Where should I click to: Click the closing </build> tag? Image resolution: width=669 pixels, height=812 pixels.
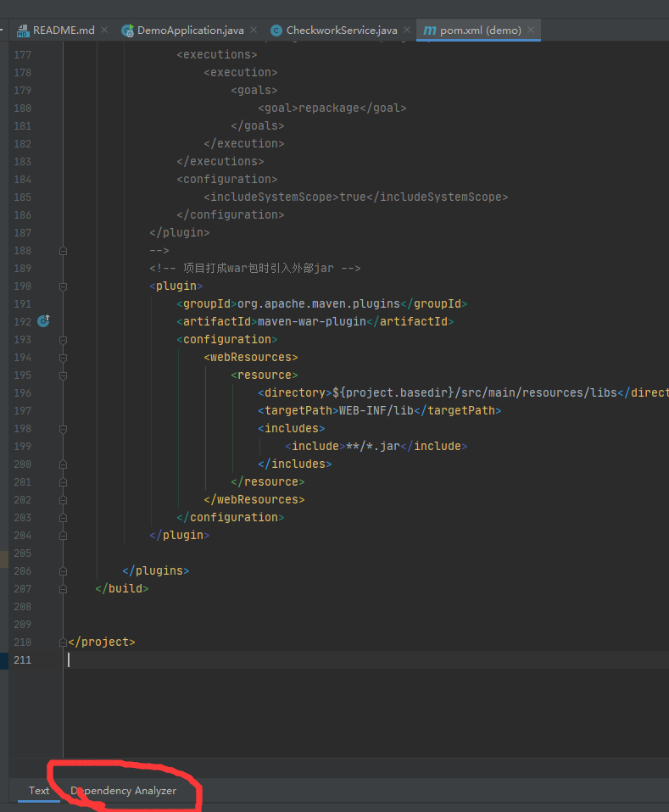[122, 589]
